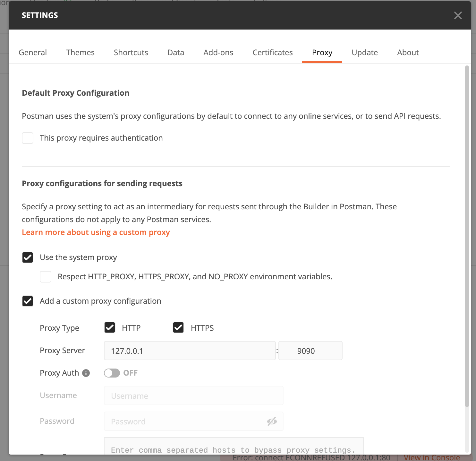476x461 pixels.
Task: Uncheck Use the system proxy
Action: click(28, 257)
